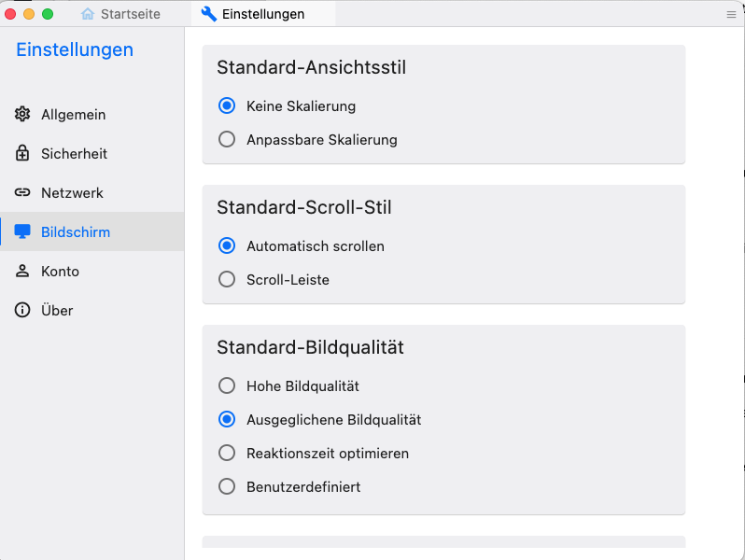Click the Netzwerk link icon
The image size is (745, 560).
tap(22, 193)
